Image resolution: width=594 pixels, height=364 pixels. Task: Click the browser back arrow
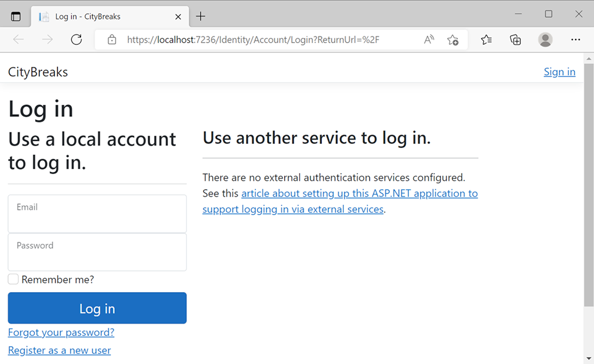[18, 40]
